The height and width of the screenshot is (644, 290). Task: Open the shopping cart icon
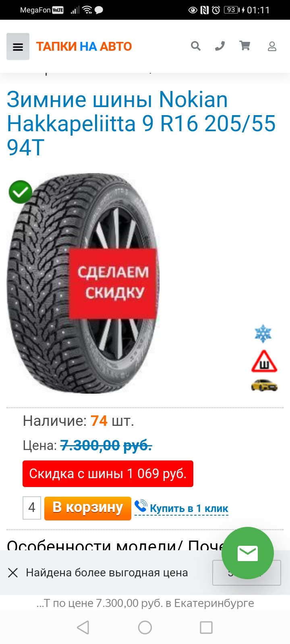(x=245, y=46)
